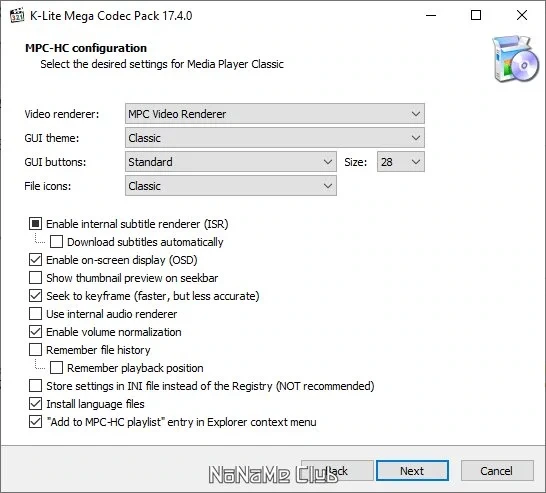Image resolution: width=546 pixels, height=493 pixels.
Task: Open the File icons dropdown
Action: point(231,186)
